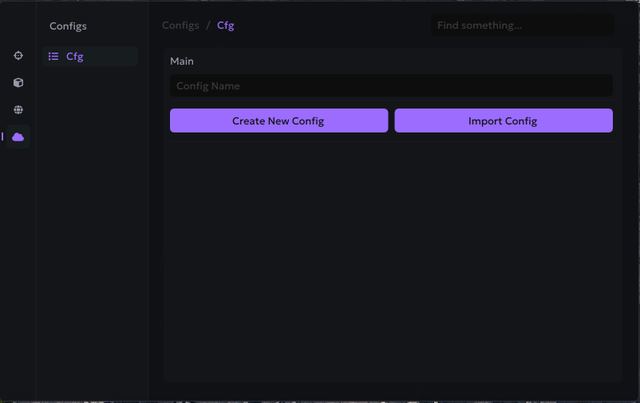Click the header area between breadcrumb and search

pyautogui.click(x=333, y=25)
